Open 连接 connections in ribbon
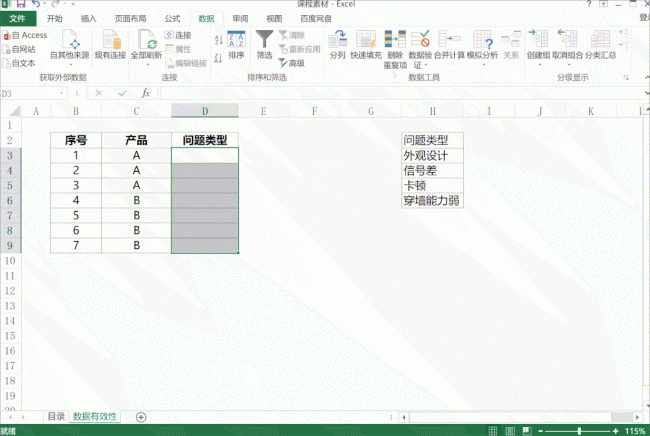The height and width of the screenshot is (436, 650). click(x=178, y=36)
